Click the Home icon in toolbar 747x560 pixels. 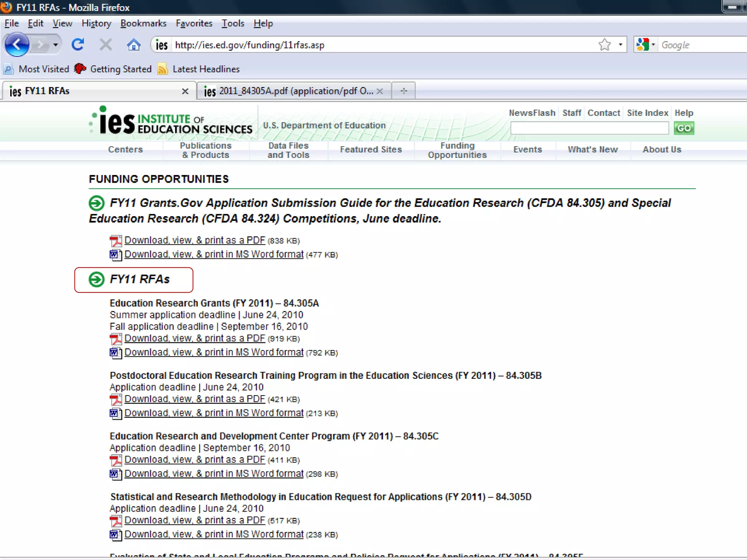pos(133,45)
